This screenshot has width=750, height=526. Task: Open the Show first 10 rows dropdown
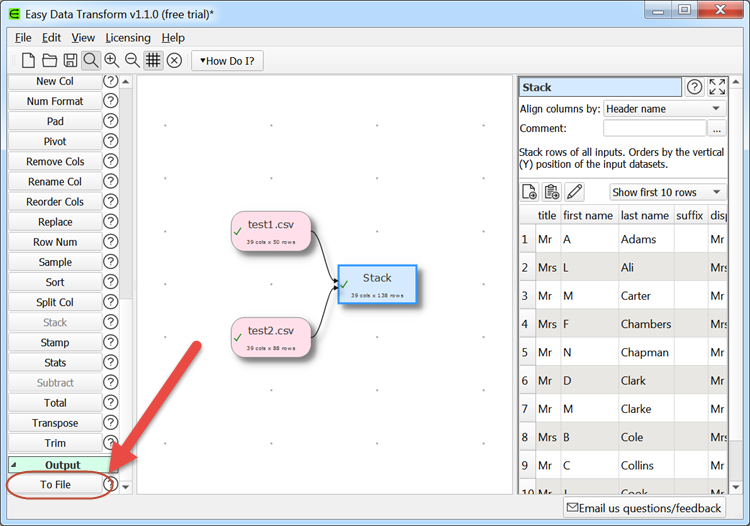(x=667, y=192)
